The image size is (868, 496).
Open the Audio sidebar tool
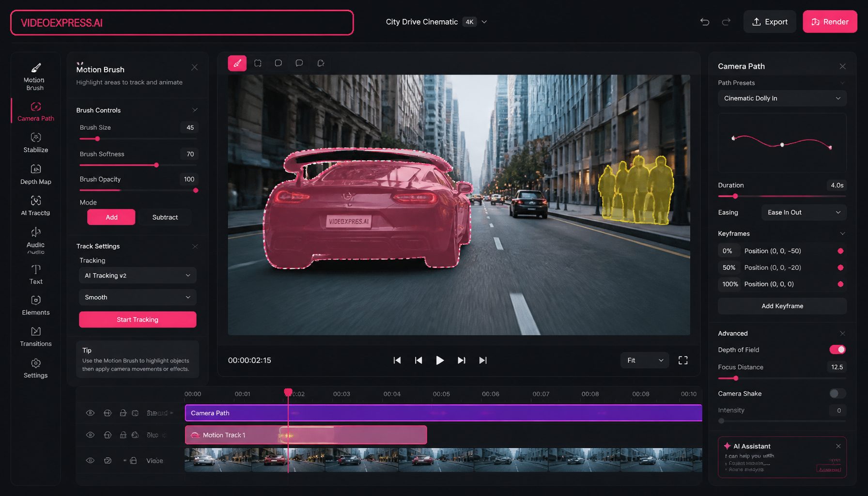click(x=35, y=240)
